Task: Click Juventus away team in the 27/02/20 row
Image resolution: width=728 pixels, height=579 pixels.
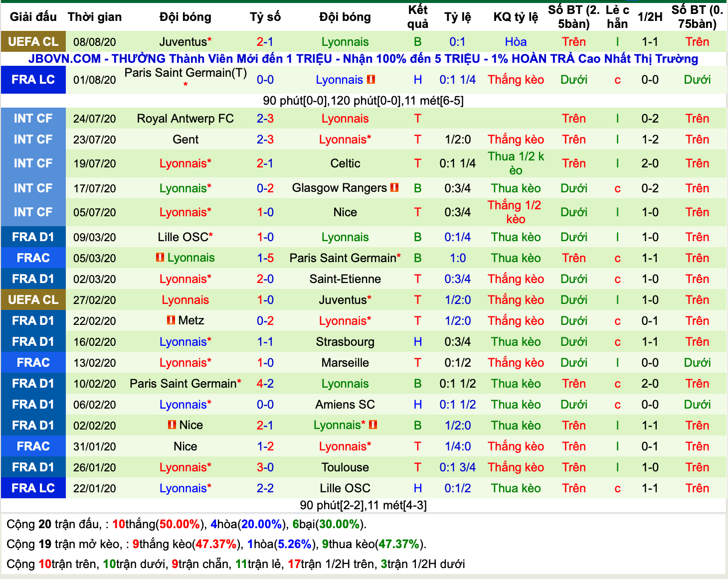Action: (345, 300)
